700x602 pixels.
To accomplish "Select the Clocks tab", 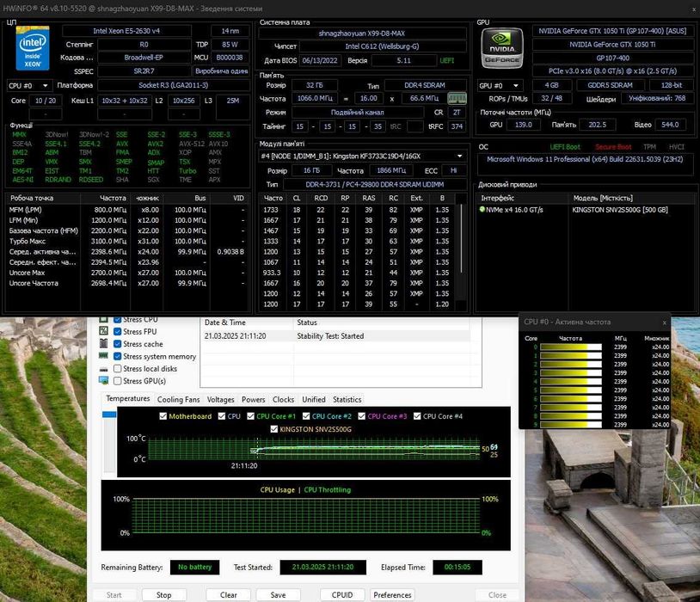I will point(283,400).
